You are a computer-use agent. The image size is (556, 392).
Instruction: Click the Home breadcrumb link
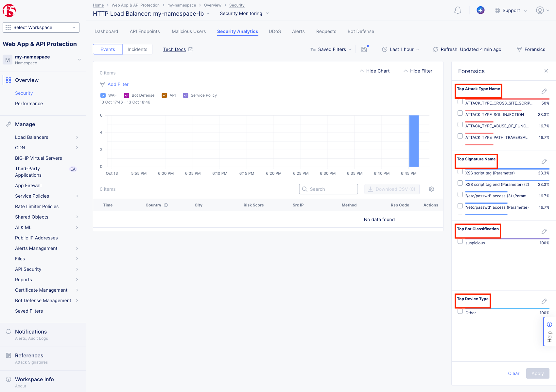point(98,5)
